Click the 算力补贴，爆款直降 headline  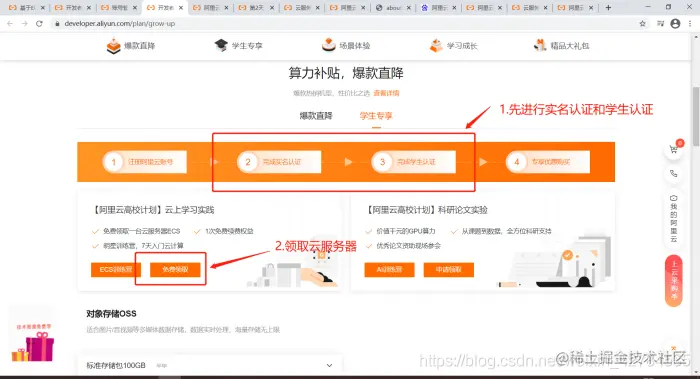(x=346, y=73)
